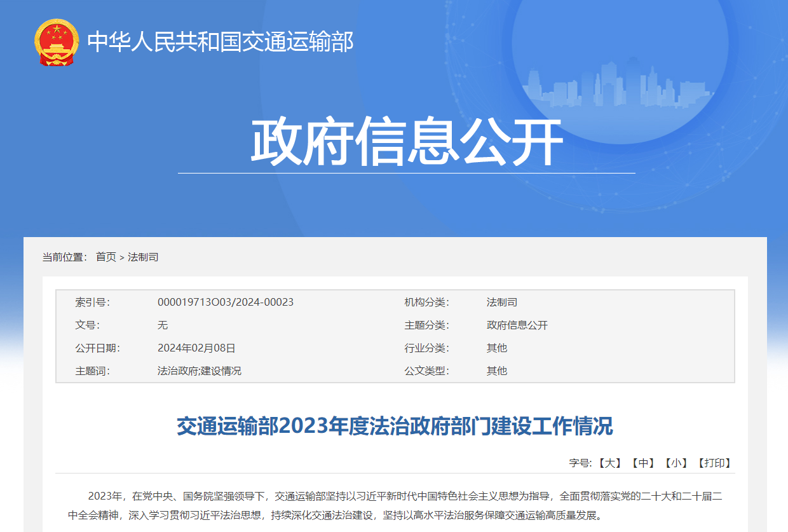Viewport: 788px width, 532px height.
Task: Click the 主题词 label
Action: click(x=93, y=371)
